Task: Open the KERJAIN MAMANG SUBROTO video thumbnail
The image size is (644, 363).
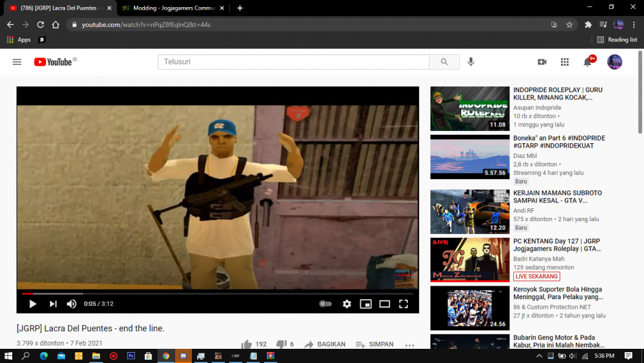Action: point(470,211)
